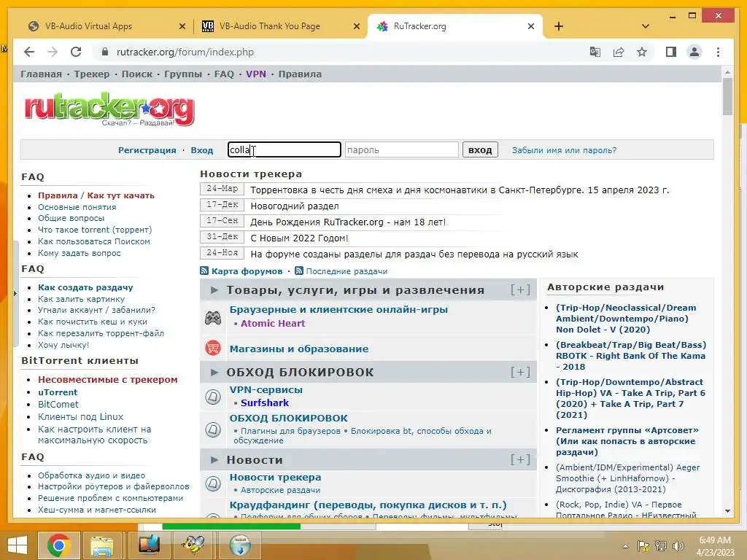Click the RSS icon beside Карта форумов
747x560 pixels.
(204, 271)
